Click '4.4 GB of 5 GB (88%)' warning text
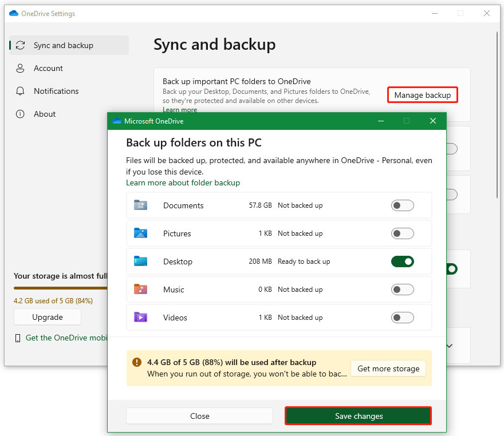 (231, 362)
